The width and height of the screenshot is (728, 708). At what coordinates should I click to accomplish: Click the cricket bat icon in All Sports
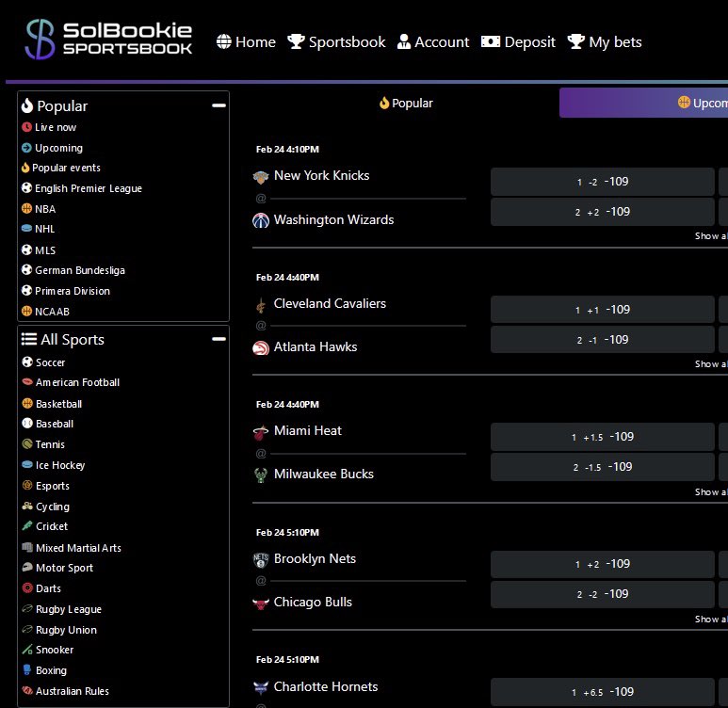tap(27, 526)
